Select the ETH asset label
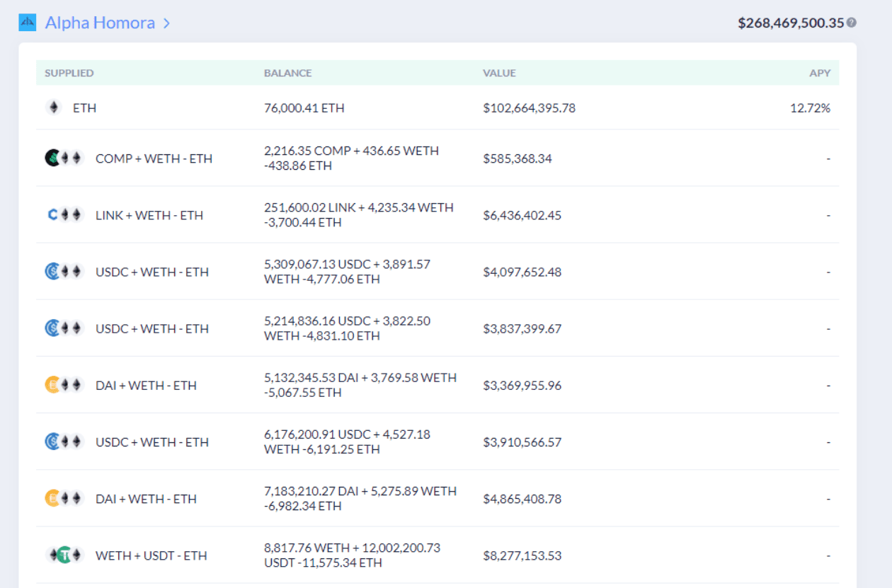Screen dimensions: 892x588 click(84, 108)
